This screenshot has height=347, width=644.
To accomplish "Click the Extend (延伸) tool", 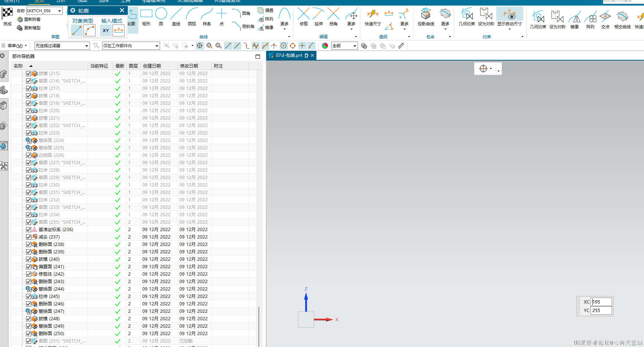I will click(x=319, y=17).
